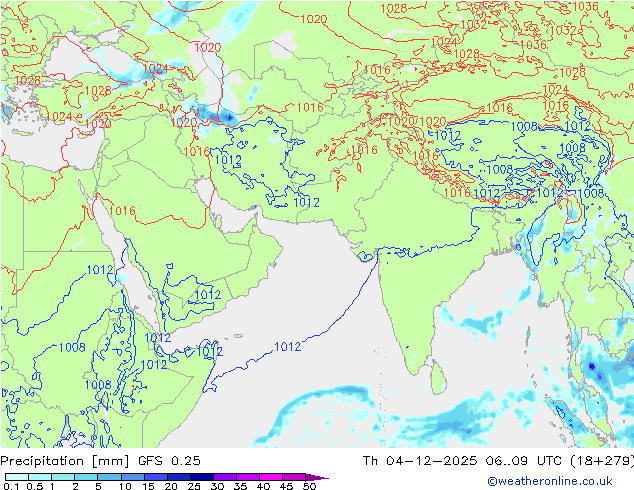Pick the 35–40 mm purple legend swatch

click(x=247, y=477)
